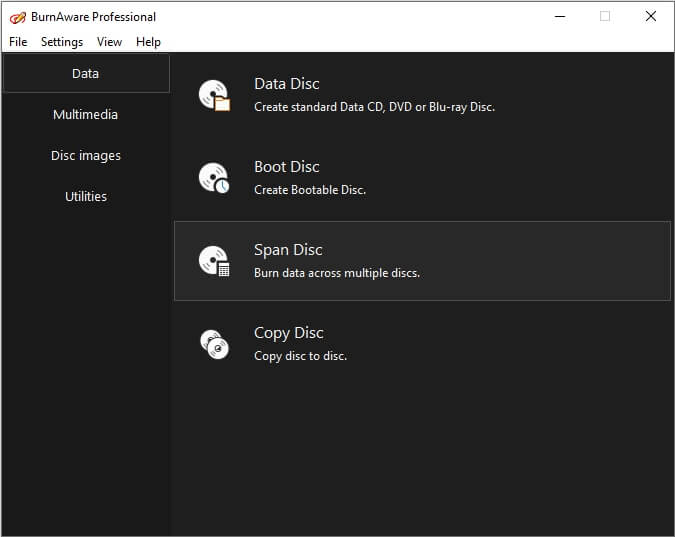This screenshot has height=537, width=675.
Task: Click the Data Disc folder icon
Action: [215, 96]
